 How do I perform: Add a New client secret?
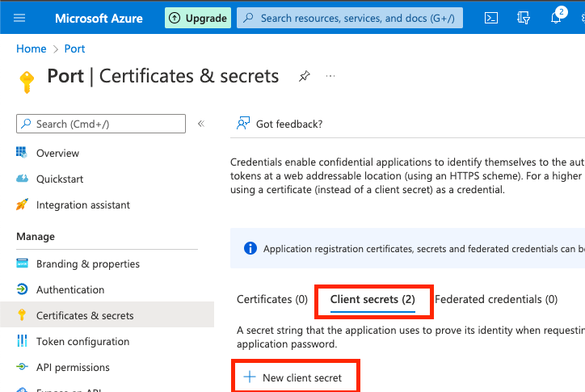[x=294, y=377]
